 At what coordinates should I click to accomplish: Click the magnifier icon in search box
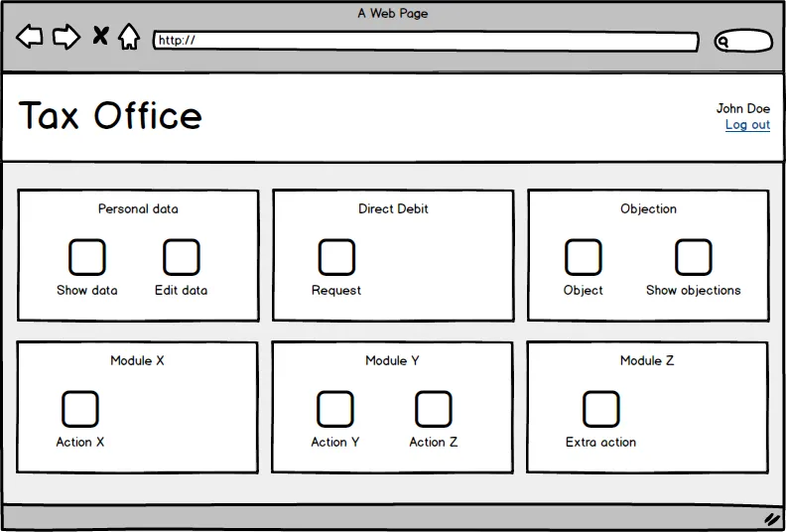click(x=722, y=42)
